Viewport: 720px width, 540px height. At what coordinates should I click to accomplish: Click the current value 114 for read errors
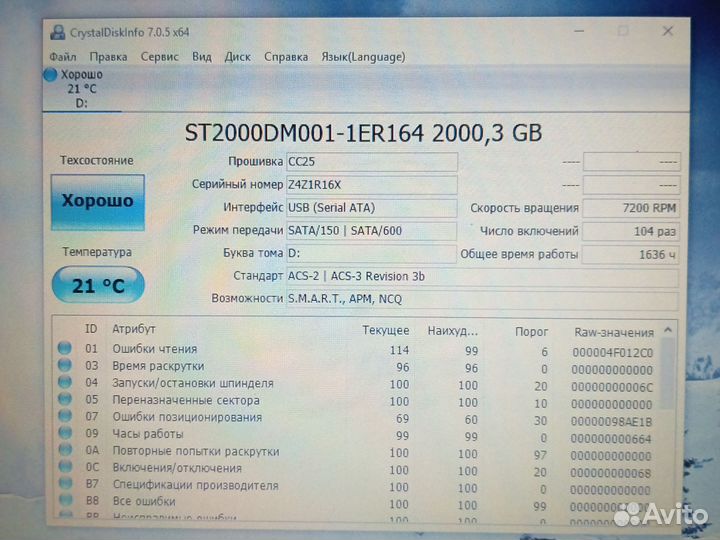[x=399, y=350]
